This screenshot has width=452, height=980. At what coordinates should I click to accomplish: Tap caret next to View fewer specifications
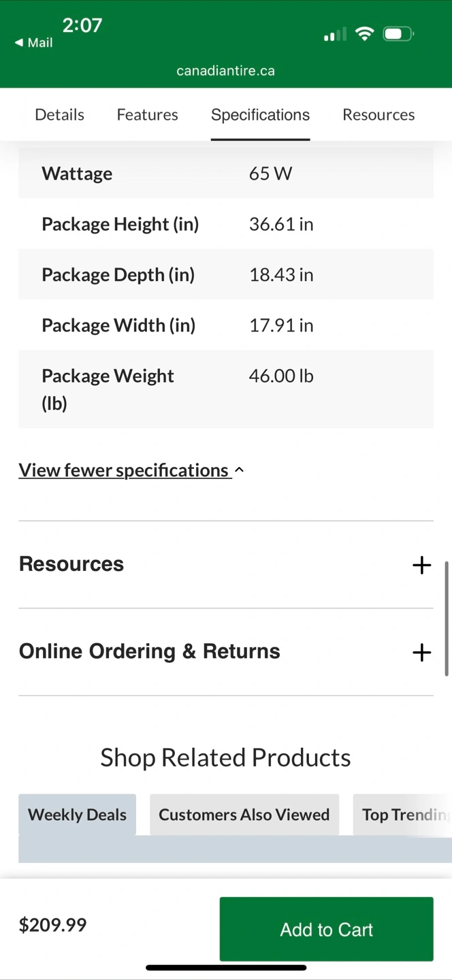239,470
